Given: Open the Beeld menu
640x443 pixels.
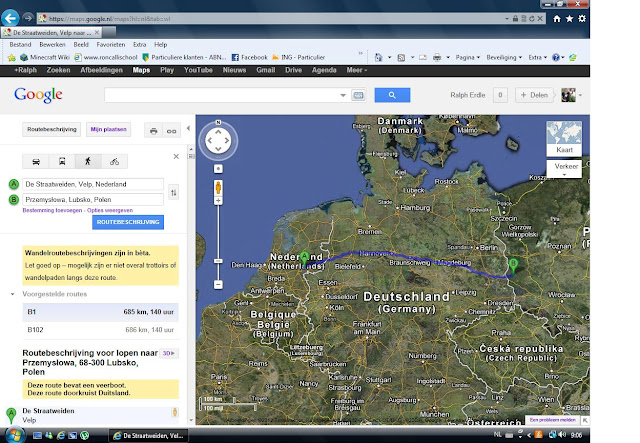Looking at the screenshot, I should (x=81, y=45).
